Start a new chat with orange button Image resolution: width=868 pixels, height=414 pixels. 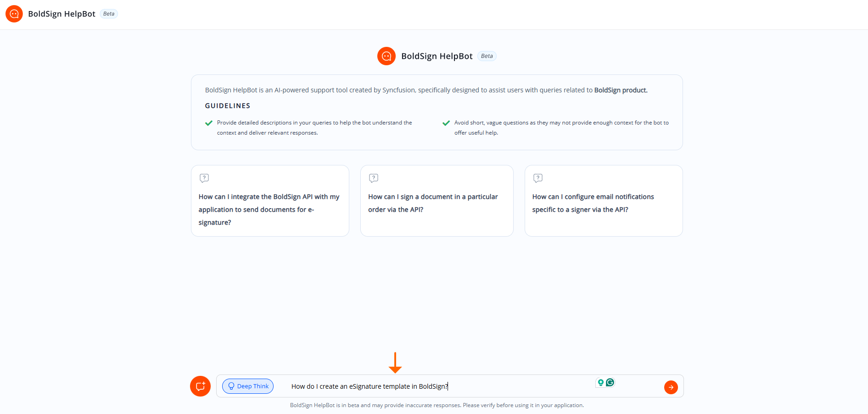click(x=201, y=386)
